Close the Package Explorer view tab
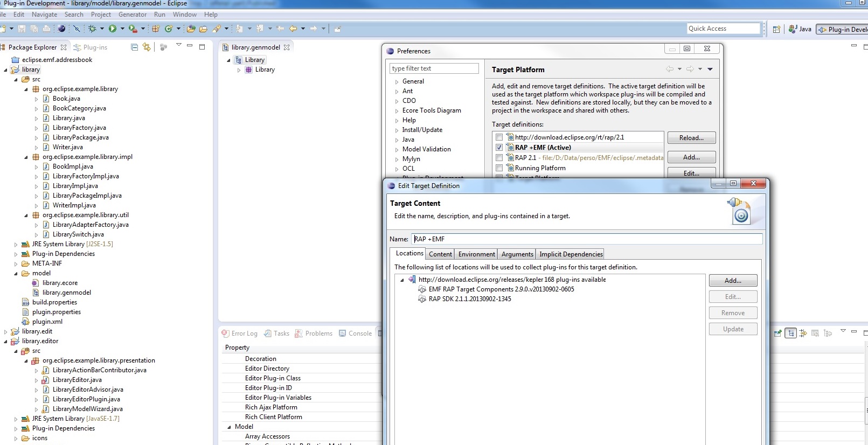Image resolution: width=868 pixels, height=445 pixels. click(64, 47)
